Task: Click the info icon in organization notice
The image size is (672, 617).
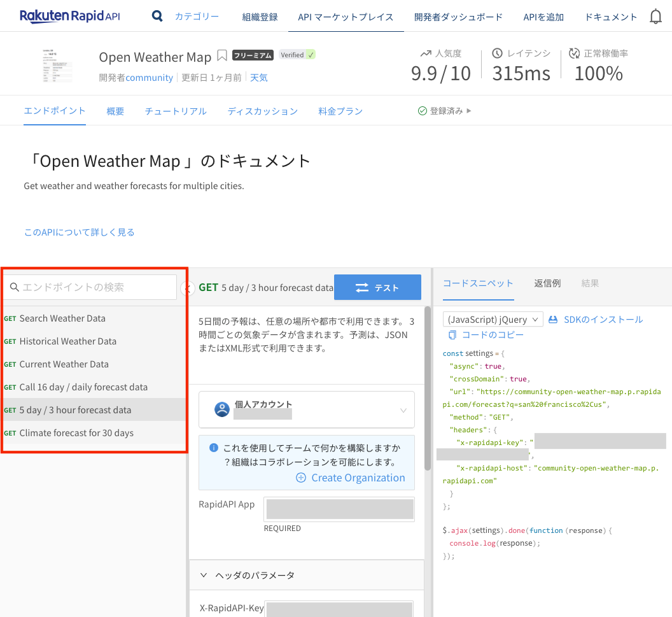Action: click(214, 448)
